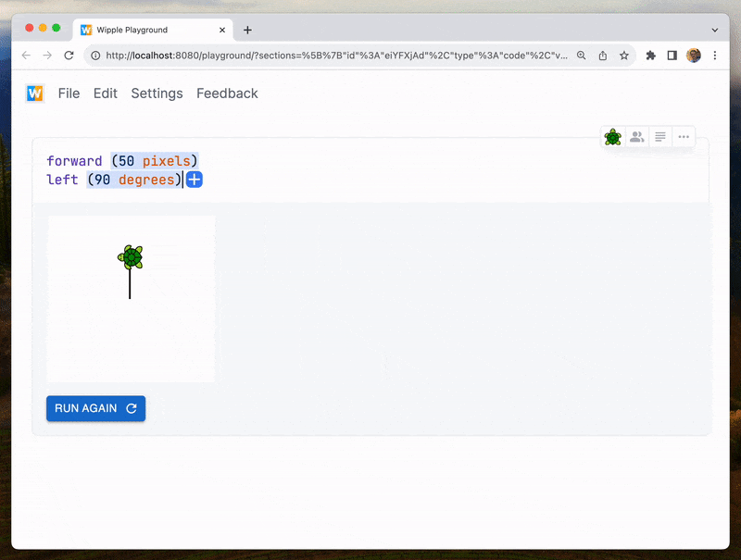Screen dimensions: 741x560
Task: Click the '50' value in code
Action: click(x=126, y=161)
